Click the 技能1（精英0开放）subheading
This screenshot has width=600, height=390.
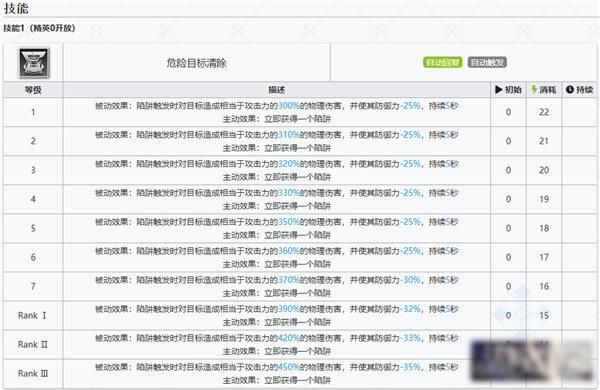(39, 28)
